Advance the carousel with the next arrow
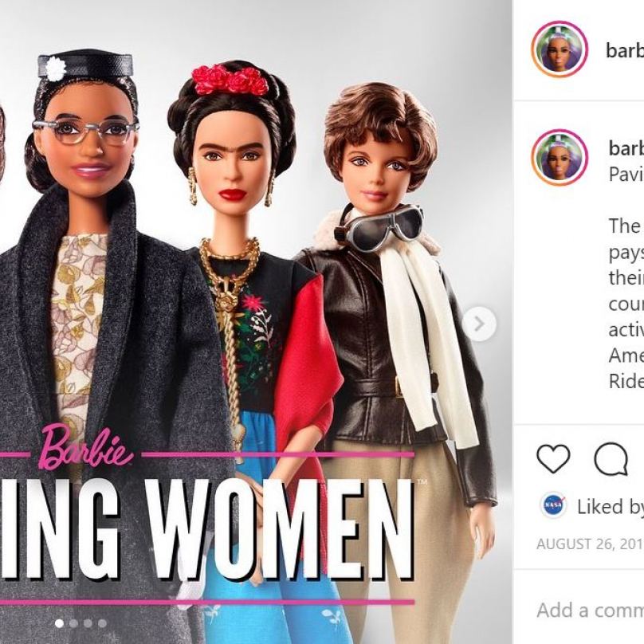The width and height of the screenshot is (644, 644). 479,324
